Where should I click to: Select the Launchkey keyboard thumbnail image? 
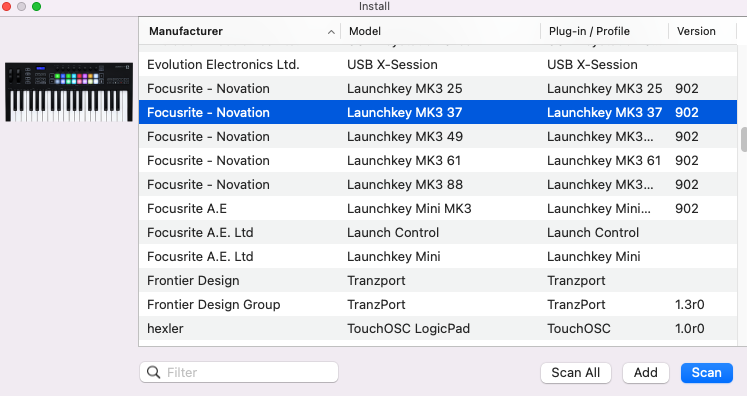pyautogui.click(x=69, y=92)
